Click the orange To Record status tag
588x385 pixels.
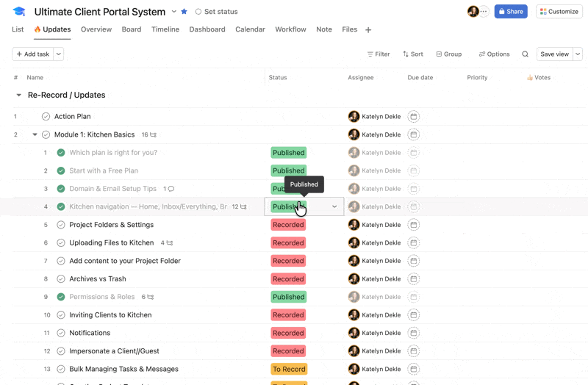(289, 370)
